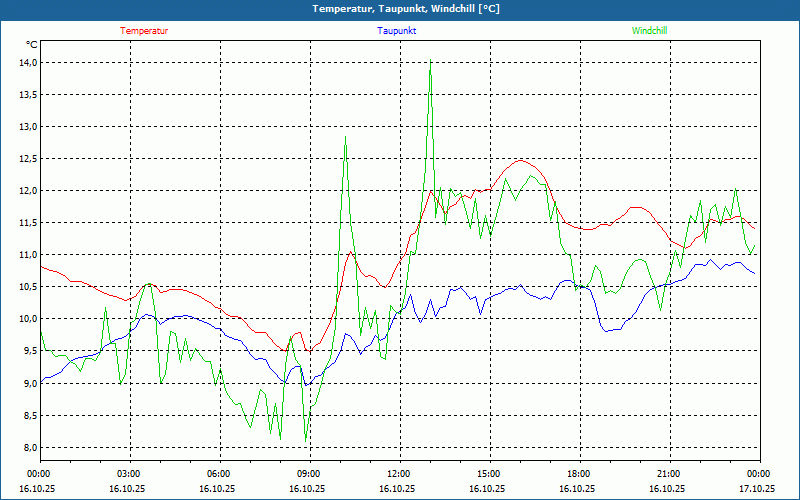Click the 12:00 time axis label
The width and height of the screenshot is (800, 500).
[399, 474]
